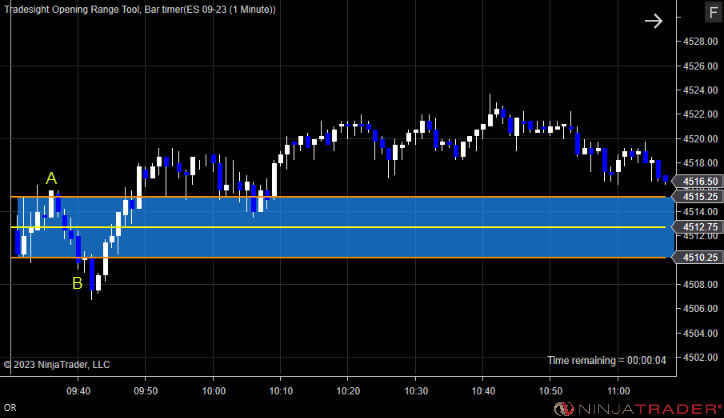Click the OR panel label

[10, 408]
